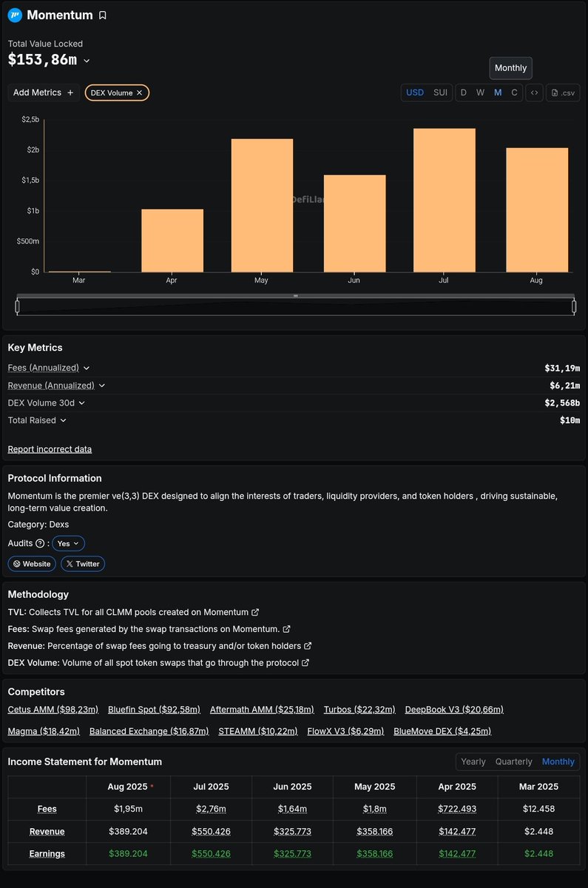Click the Earnings row header
The height and width of the screenshot is (888, 588).
[47, 854]
